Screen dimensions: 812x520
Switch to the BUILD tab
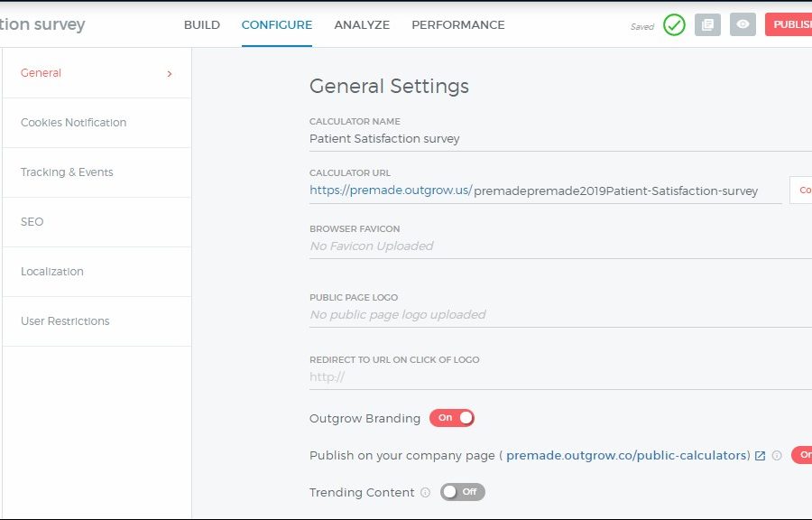[x=202, y=25]
